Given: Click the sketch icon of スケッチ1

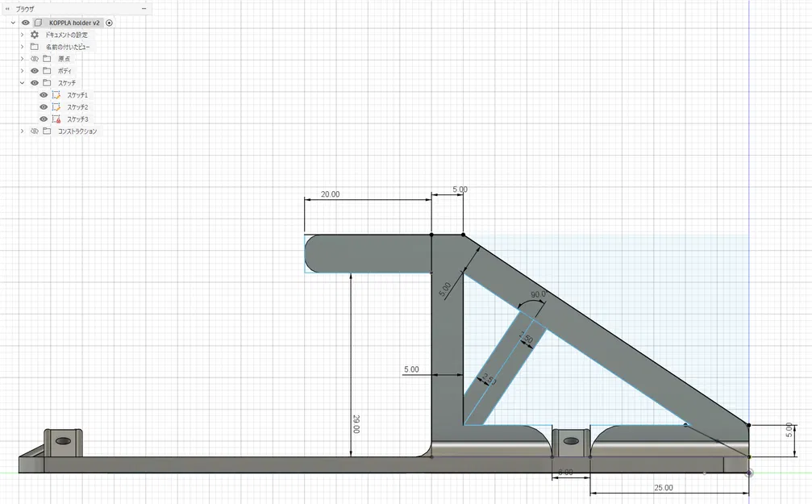Looking at the screenshot, I should [x=56, y=95].
